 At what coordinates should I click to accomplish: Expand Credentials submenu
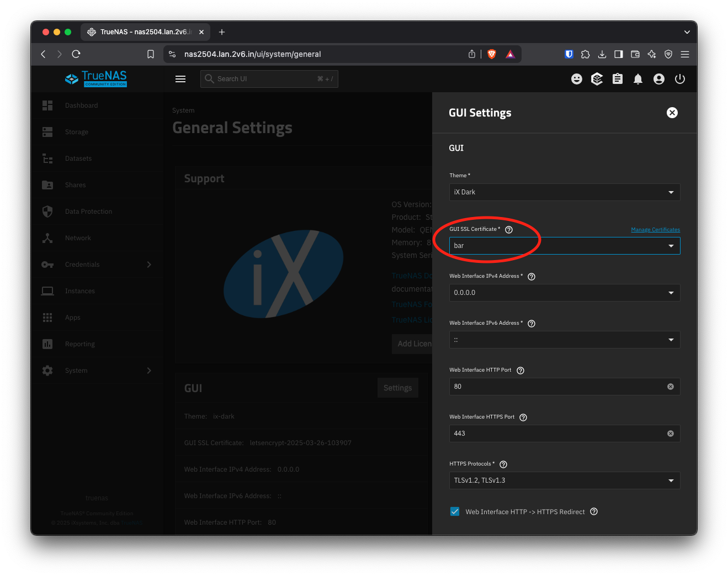click(149, 265)
